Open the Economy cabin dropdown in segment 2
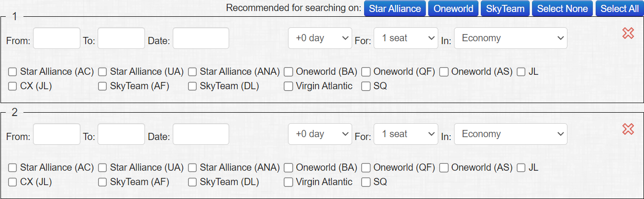The height and width of the screenshot is (199, 644). (511, 134)
